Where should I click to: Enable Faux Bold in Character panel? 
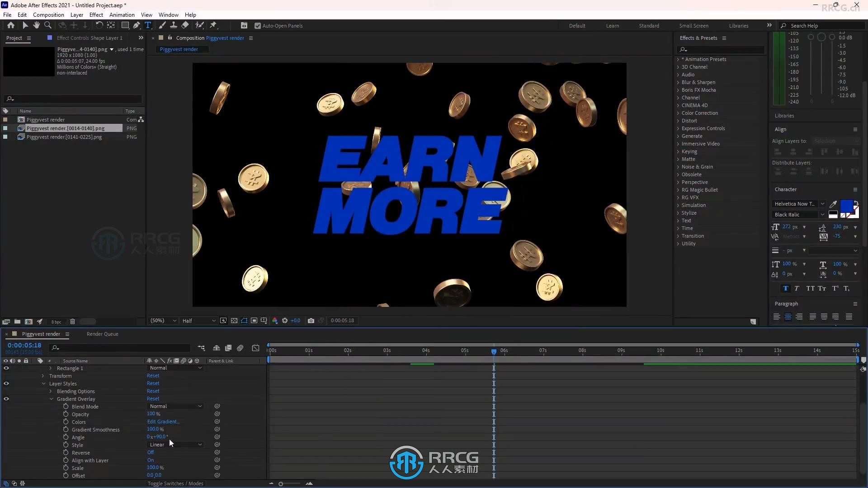click(x=785, y=288)
